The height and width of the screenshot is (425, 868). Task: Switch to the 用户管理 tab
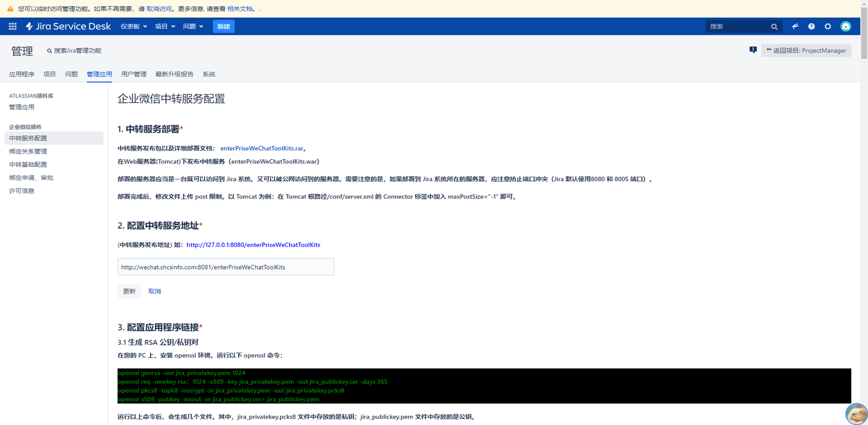134,74
